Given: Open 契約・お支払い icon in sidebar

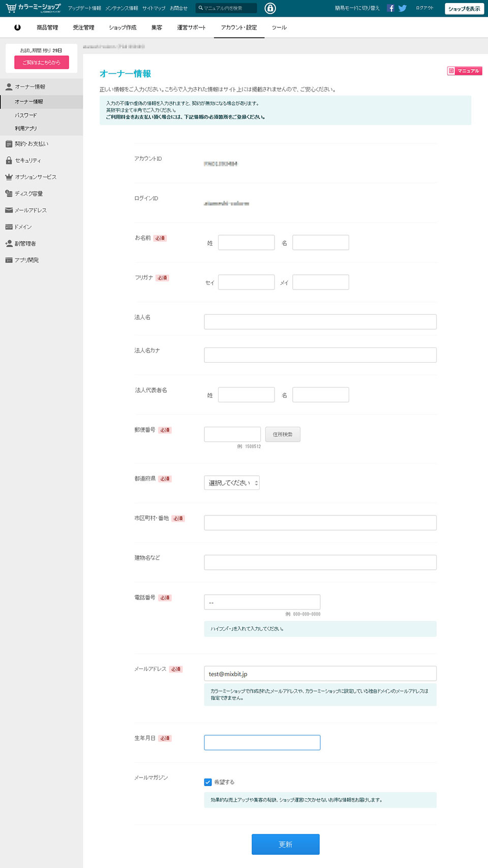Looking at the screenshot, I should 9,144.
